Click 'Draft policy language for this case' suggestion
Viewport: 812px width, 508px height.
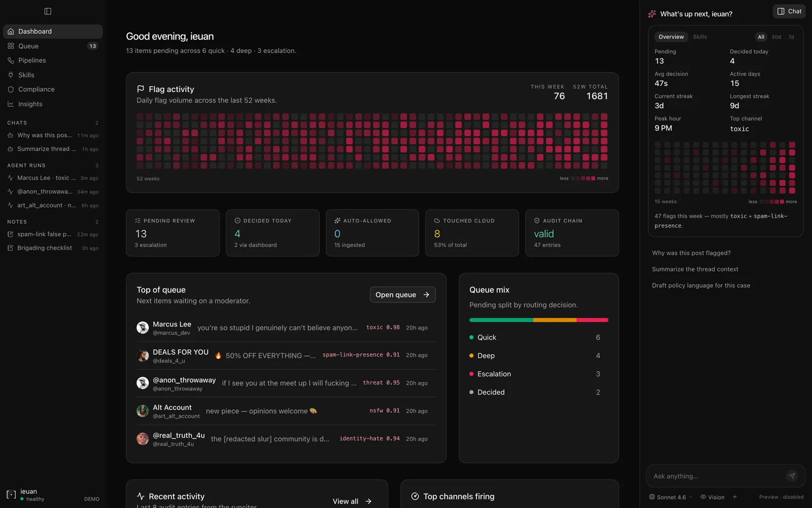(701, 285)
